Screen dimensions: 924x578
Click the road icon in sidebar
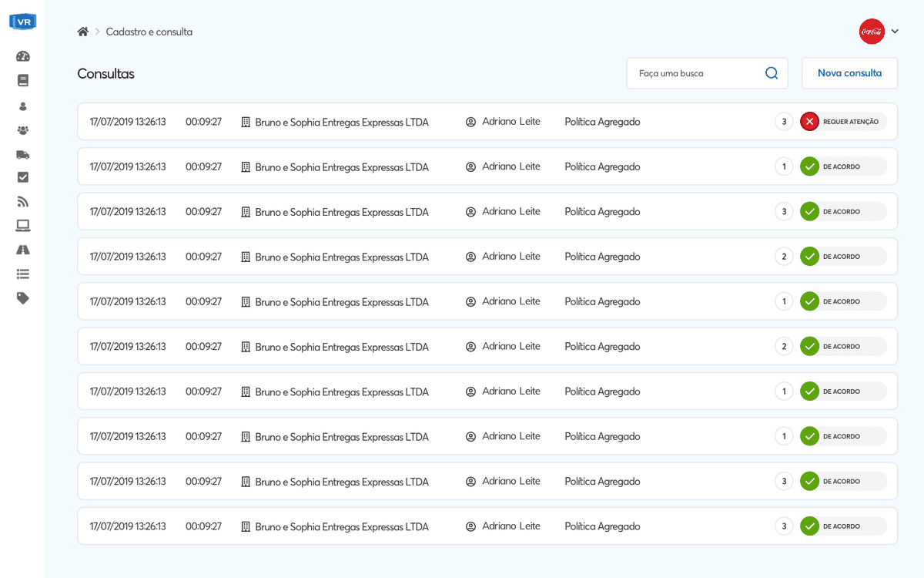tap(22, 250)
